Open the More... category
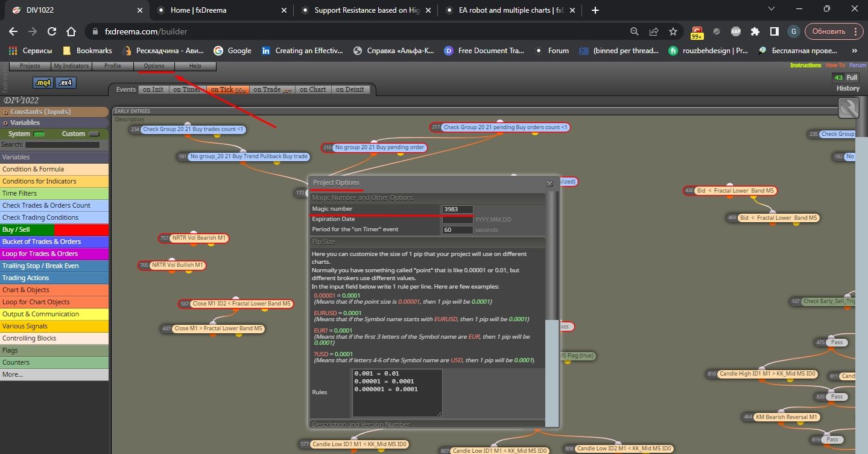Image resolution: width=868 pixels, height=454 pixels. click(54, 374)
